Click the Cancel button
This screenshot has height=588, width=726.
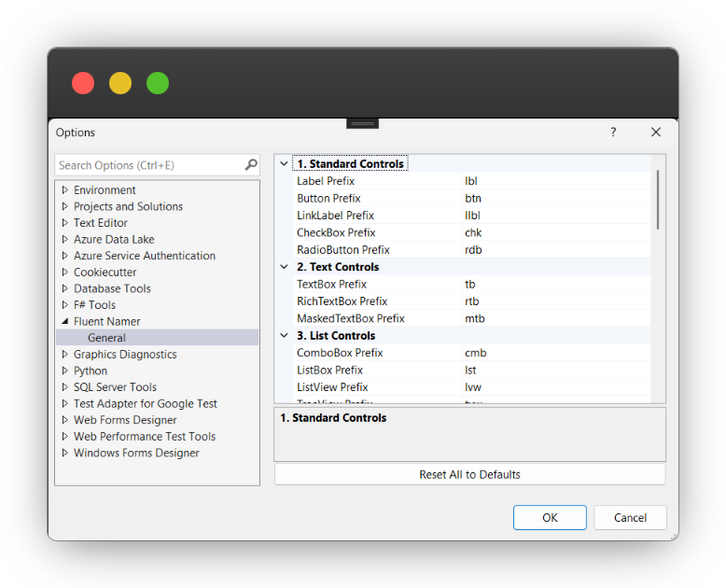630,517
